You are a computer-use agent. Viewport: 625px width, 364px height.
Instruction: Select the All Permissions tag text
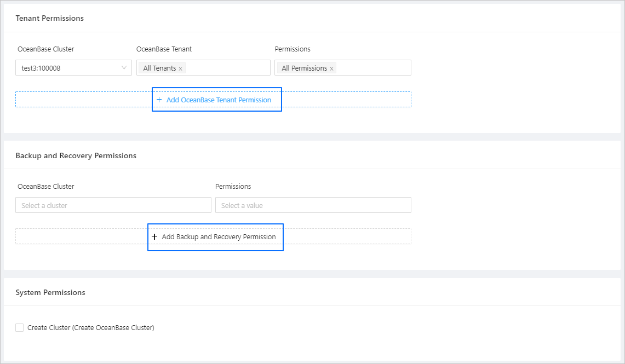coord(304,68)
